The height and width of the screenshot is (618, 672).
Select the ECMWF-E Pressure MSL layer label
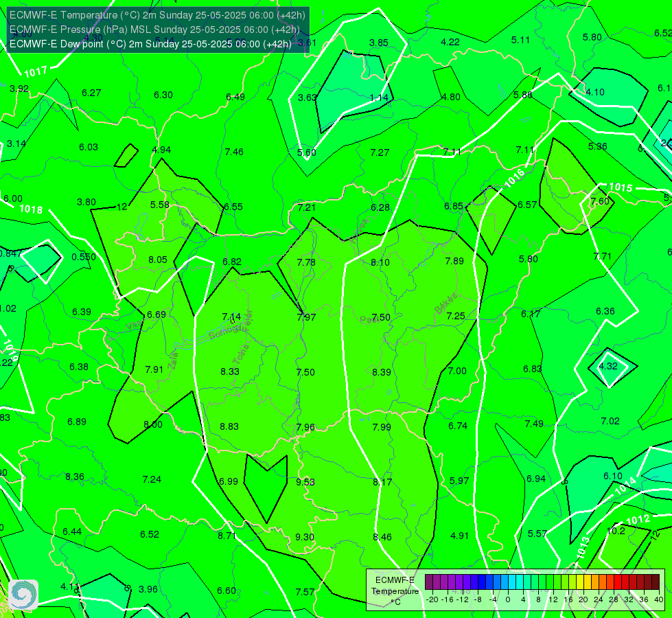pos(154,30)
